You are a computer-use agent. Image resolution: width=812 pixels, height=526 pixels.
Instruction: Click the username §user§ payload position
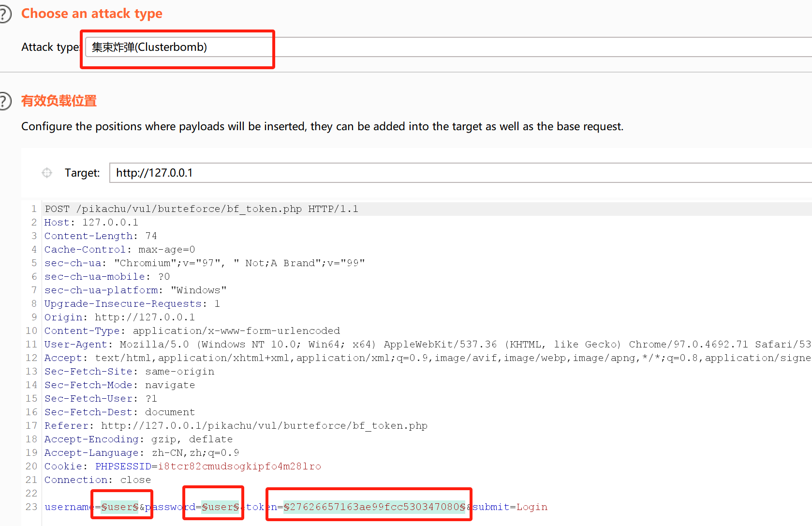pos(119,507)
